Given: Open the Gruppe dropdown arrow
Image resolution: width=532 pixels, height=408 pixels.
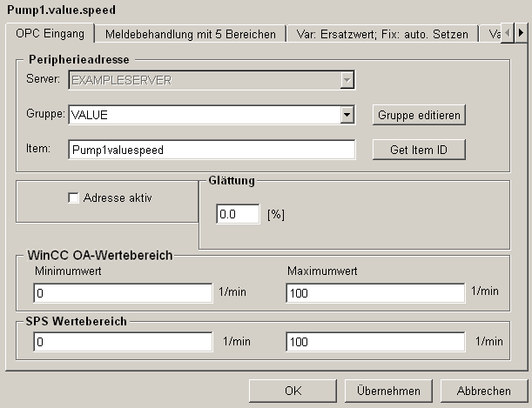Looking at the screenshot, I should 347,115.
